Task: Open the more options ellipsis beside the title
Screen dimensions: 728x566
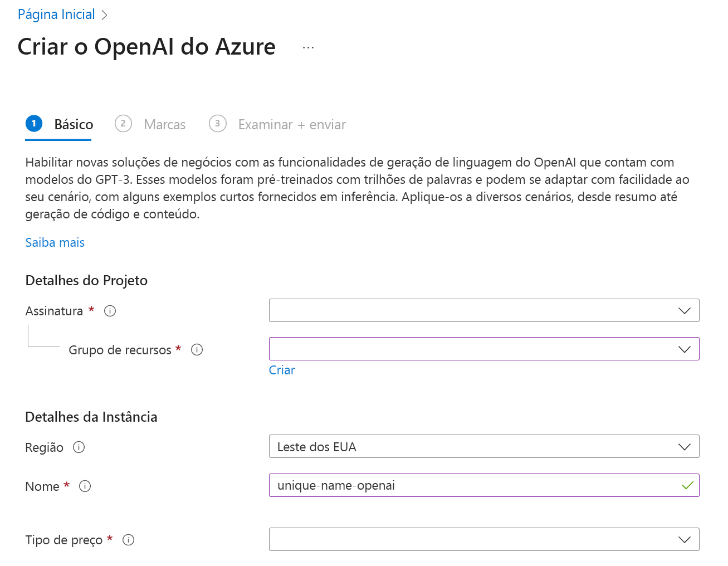Action: [x=308, y=48]
